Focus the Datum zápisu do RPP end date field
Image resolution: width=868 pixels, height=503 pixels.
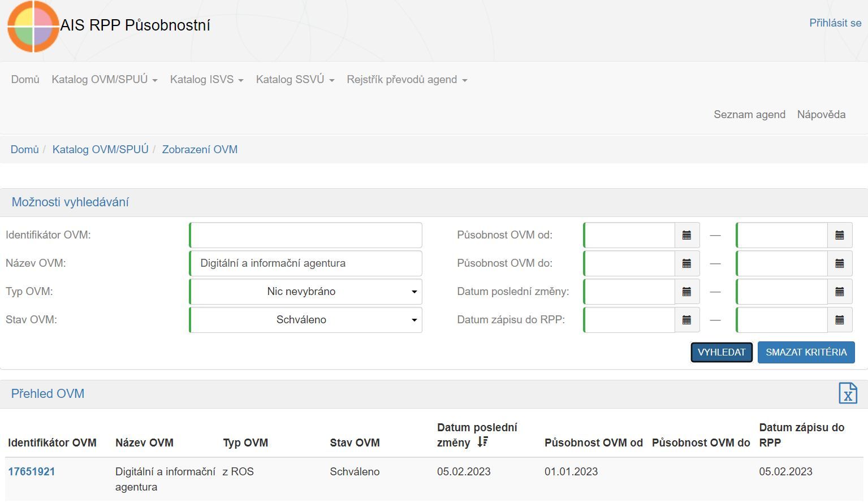tap(782, 320)
